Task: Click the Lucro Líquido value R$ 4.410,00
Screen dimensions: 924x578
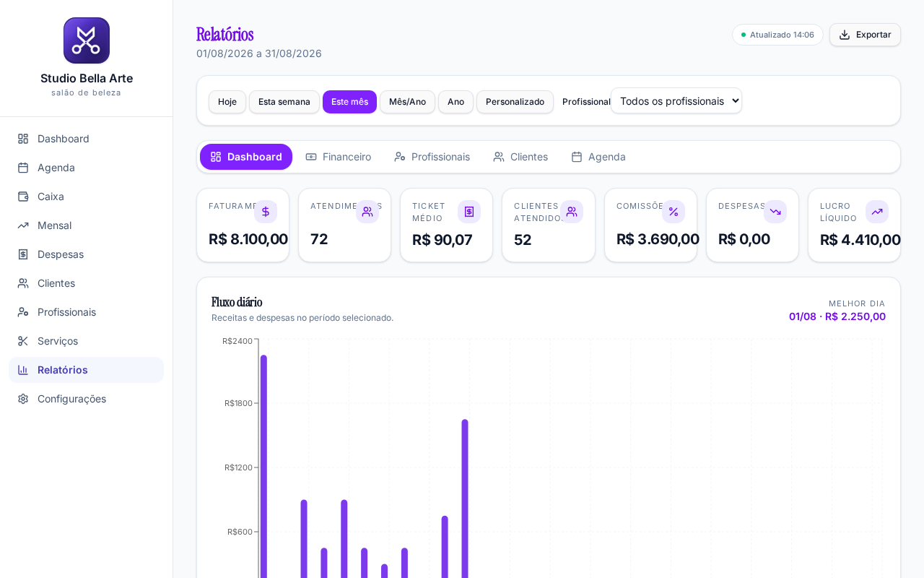Action: point(860,240)
